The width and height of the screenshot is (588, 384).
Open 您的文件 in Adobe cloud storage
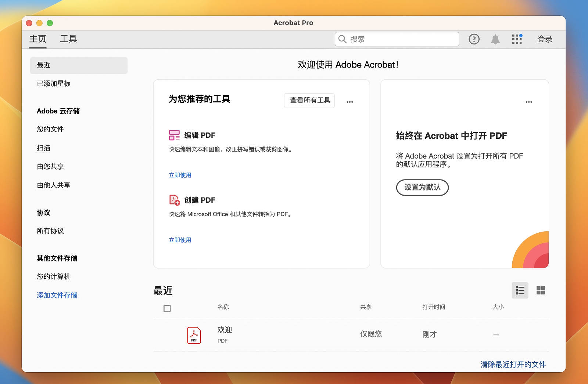point(50,129)
